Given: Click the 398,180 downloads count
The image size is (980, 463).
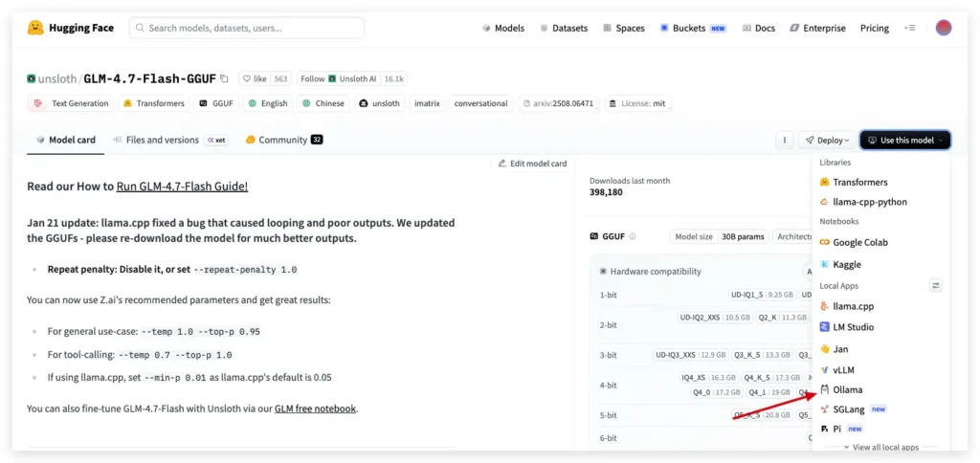Looking at the screenshot, I should tap(606, 192).
